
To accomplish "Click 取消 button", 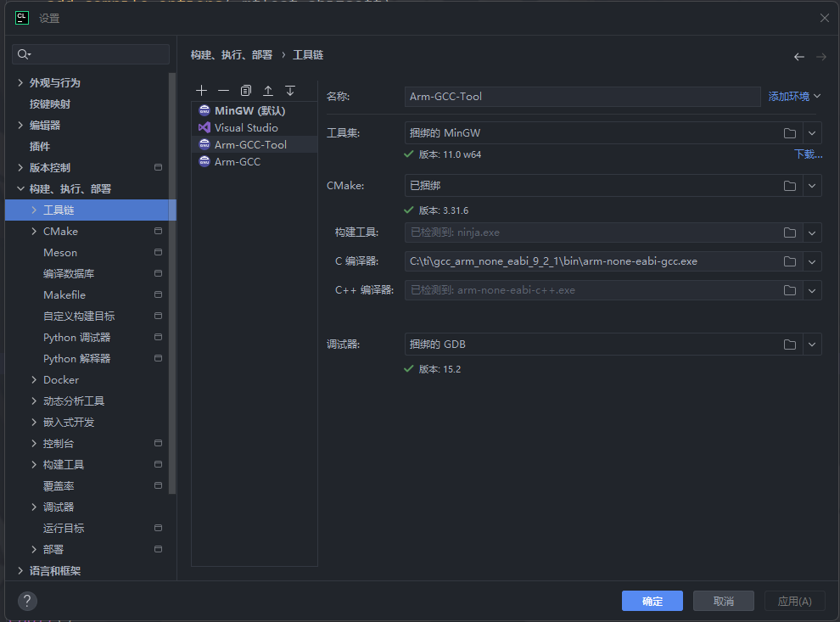I will click(x=723, y=601).
